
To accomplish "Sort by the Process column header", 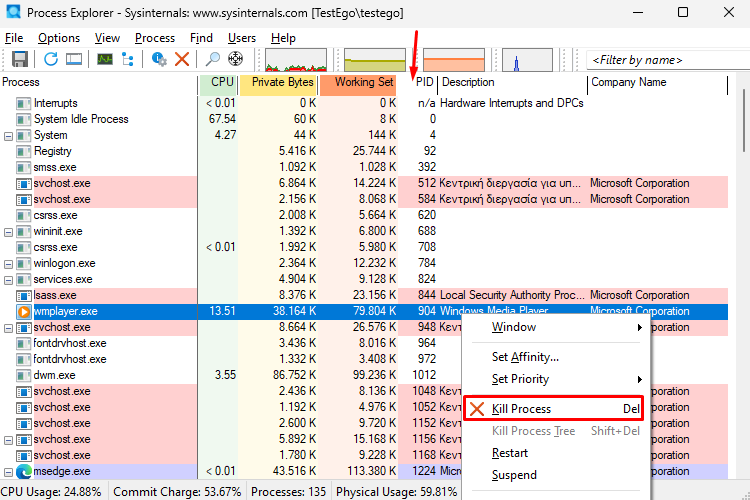I will pos(99,82).
